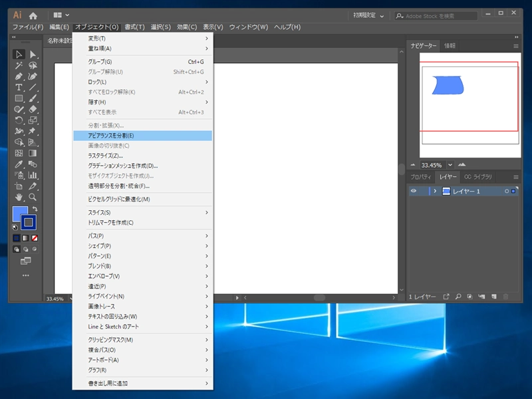532x399 pixels.
Task: Open the 効果(C) menu
Action: click(x=187, y=27)
